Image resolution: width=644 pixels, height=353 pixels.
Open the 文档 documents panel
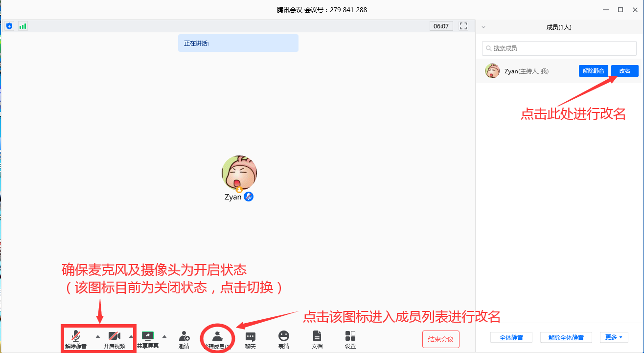tap(317, 339)
